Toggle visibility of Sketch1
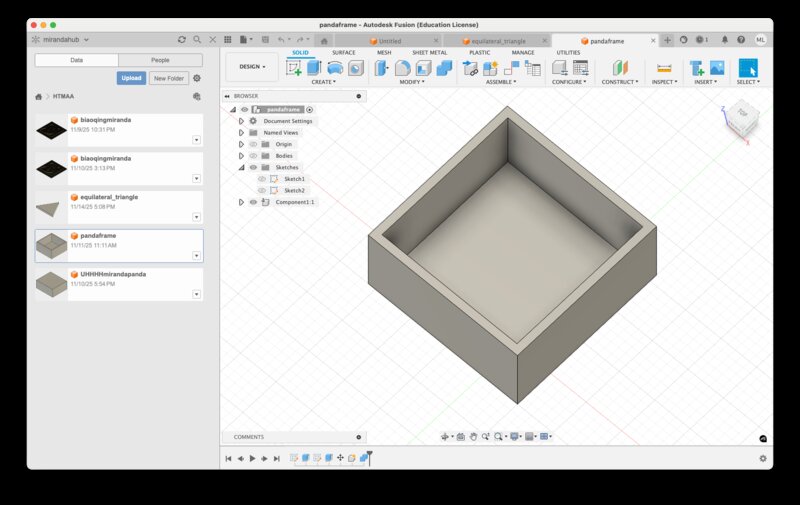This screenshot has width=800, height=505. point(262,179)
